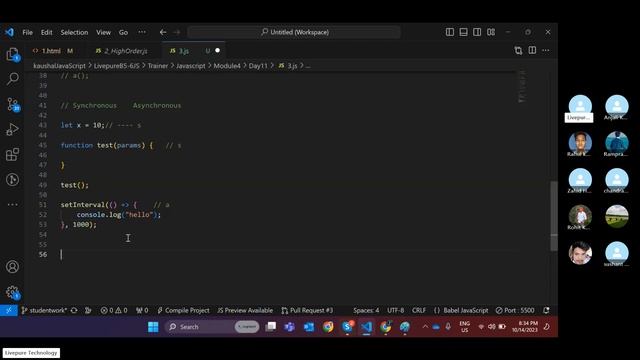Close unsaved 3.js tab via dot
The height and width of the screenshot is (360, 640).
[x=218, y=50]
